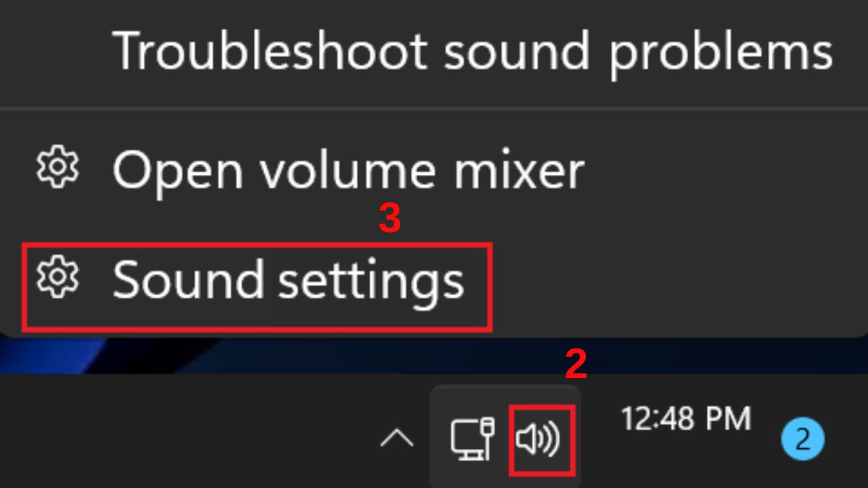The height and width of the screenshot is (488, 868).
Task: Click the gear icon beside Open volume mixer
Action: click(x=58, y=169)
